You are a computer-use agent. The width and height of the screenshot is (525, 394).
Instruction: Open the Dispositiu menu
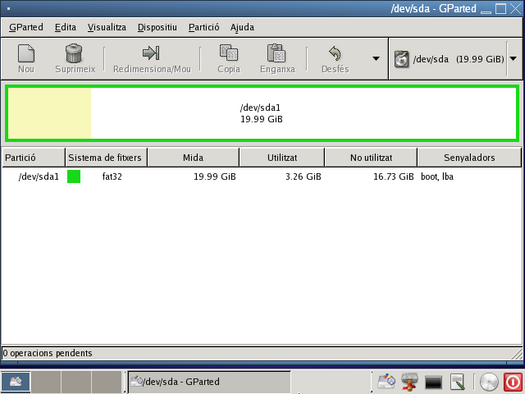pos(157,27)
